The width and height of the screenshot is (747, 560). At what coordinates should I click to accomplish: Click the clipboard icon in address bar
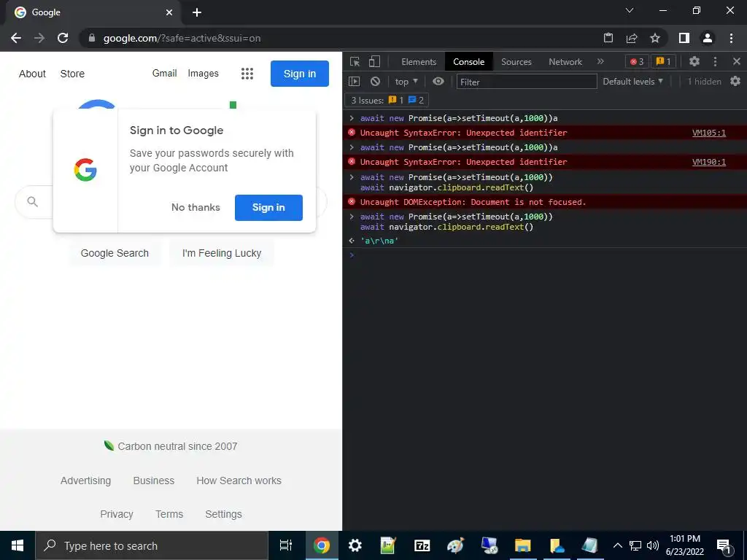(x=608, y=38)
